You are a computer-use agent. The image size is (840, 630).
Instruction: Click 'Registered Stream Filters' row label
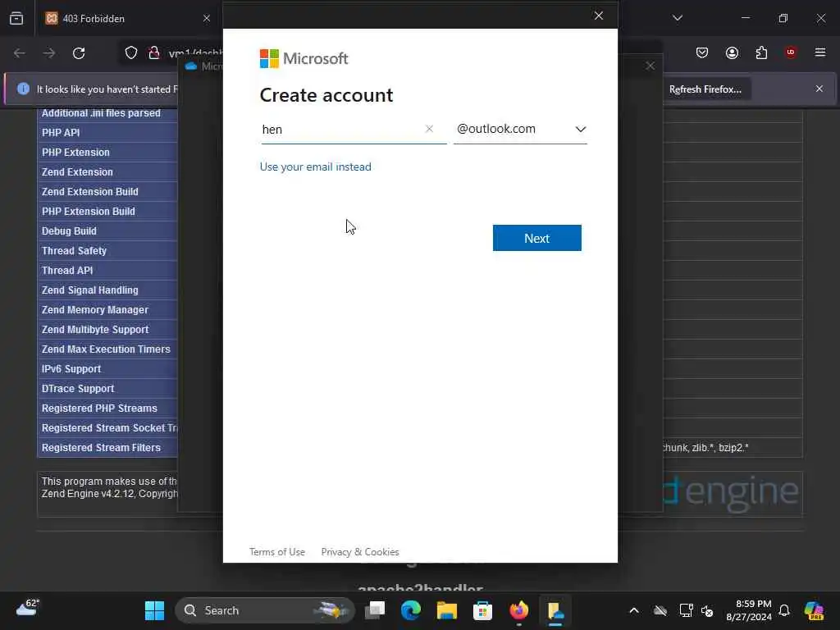click(101, 447)
